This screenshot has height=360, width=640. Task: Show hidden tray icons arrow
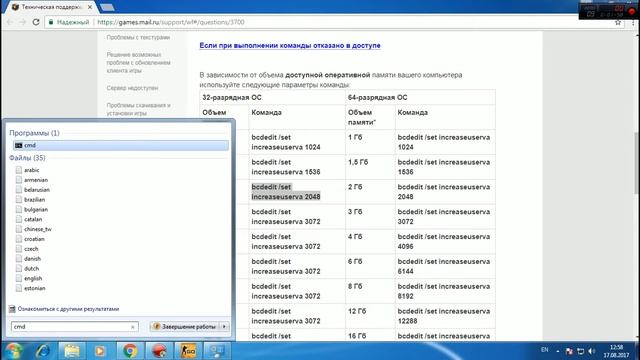[558, 351]
